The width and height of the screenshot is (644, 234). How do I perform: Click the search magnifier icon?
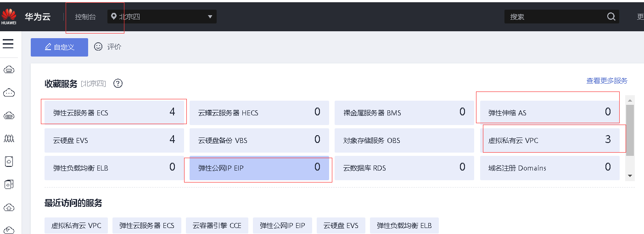pyautogui.click(x=611, y=17)
